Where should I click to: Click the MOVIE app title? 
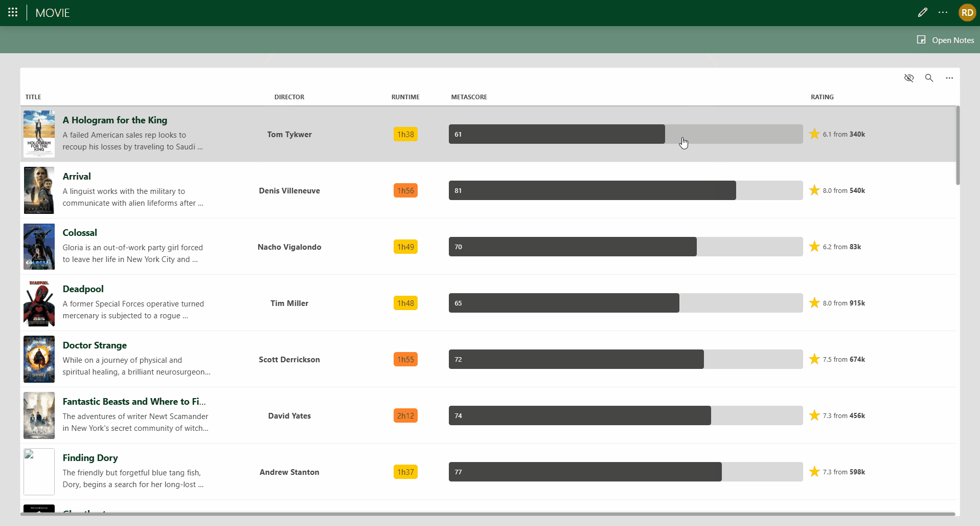coord(53,13)
